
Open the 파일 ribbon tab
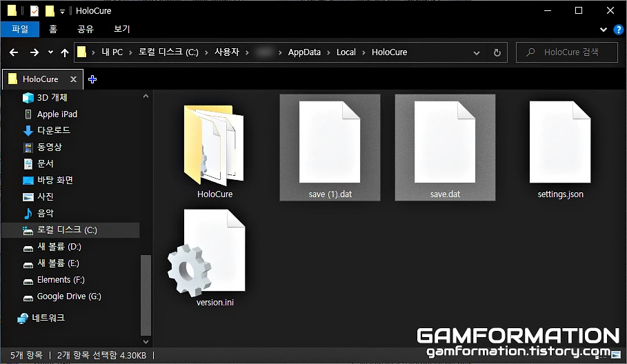tap(20, 29)
